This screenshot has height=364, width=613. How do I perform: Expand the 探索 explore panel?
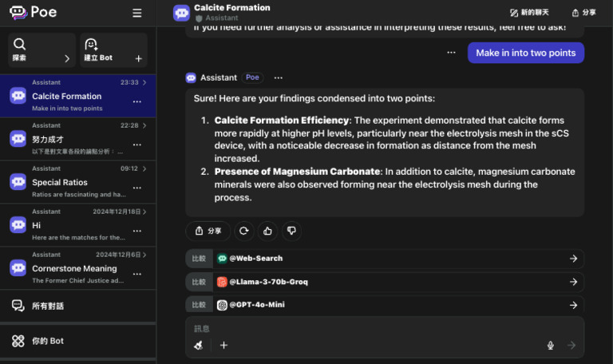tap(42, 49)
